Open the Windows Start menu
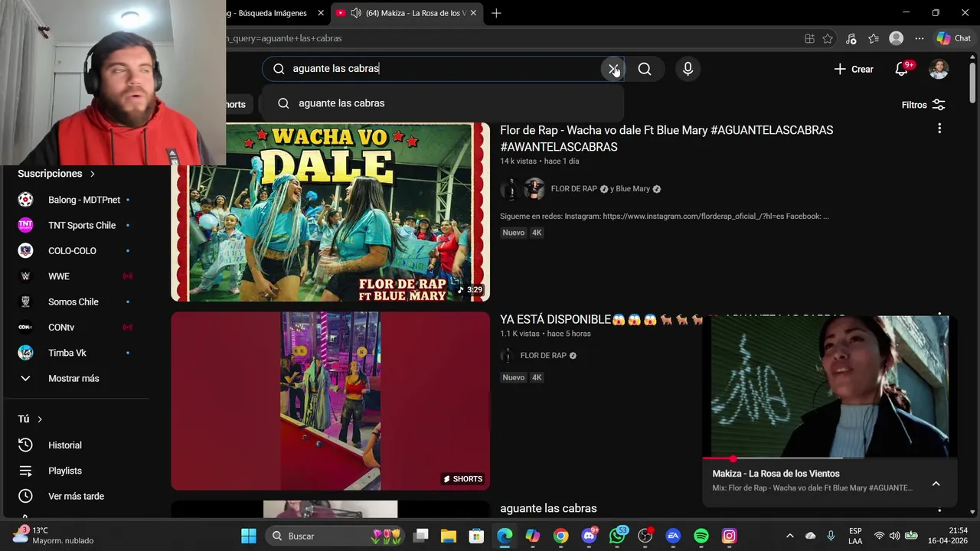Screen dimensions: 980x551 point(249,536)
